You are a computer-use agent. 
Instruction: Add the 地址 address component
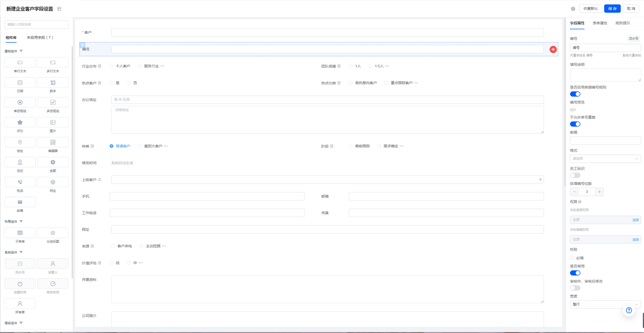point(20,143)
